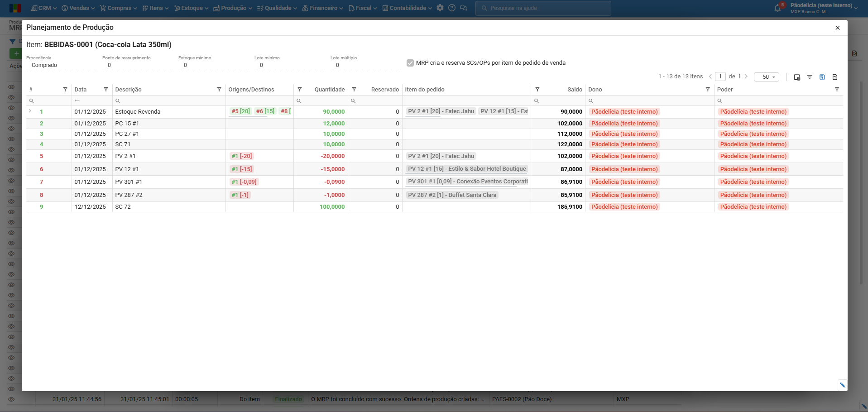Open the column chooser icon
The height and width of the screenshot is (412, 868).
797,77
